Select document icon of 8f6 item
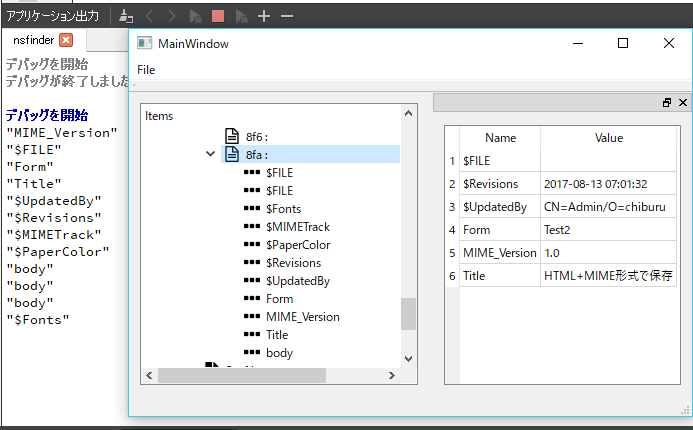 232,137
